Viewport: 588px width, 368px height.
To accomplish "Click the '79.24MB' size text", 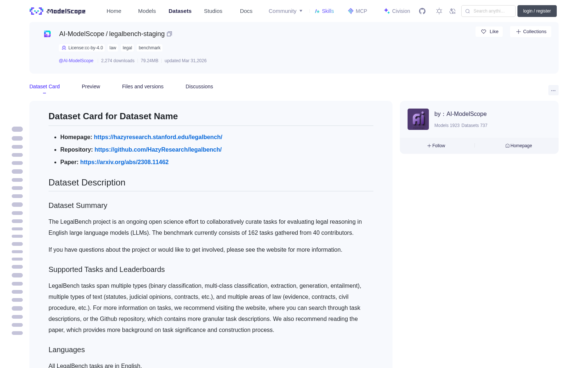I will 150,61.
